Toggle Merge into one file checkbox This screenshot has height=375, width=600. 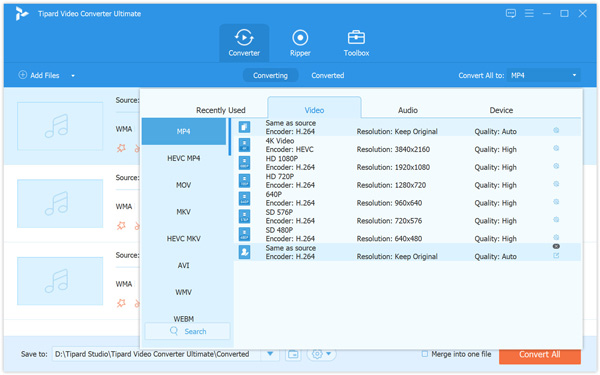pos(425,354)
